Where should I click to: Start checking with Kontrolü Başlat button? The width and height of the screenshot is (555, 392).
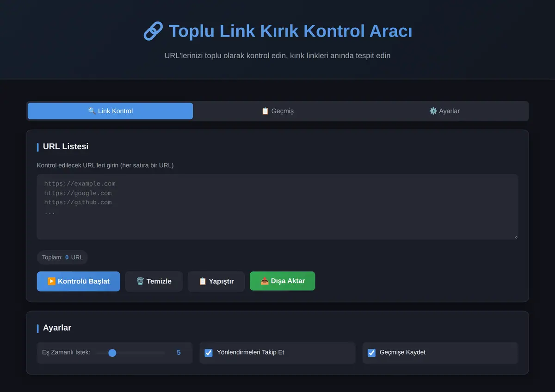79,281
